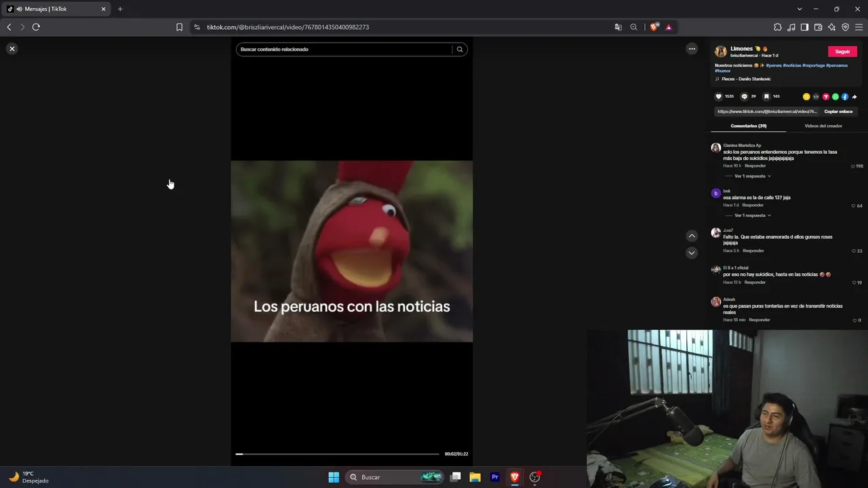
Task: Seek along the video progress bar
Action: coord(338,454)
